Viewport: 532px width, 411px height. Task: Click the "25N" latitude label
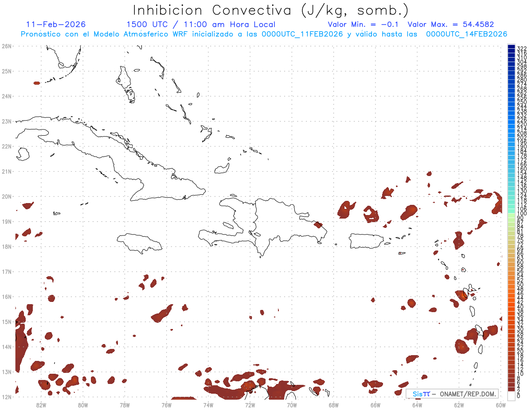click(6, 71)
